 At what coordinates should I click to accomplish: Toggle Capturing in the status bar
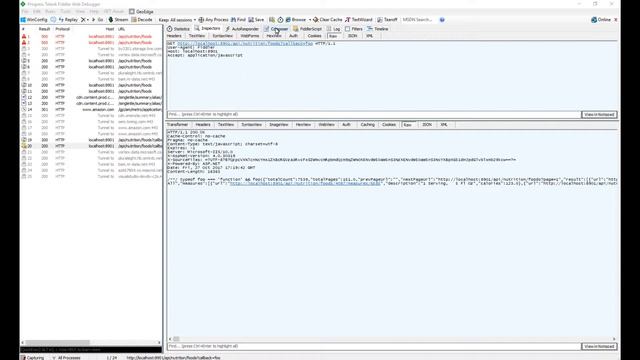(x=33, y=358)
